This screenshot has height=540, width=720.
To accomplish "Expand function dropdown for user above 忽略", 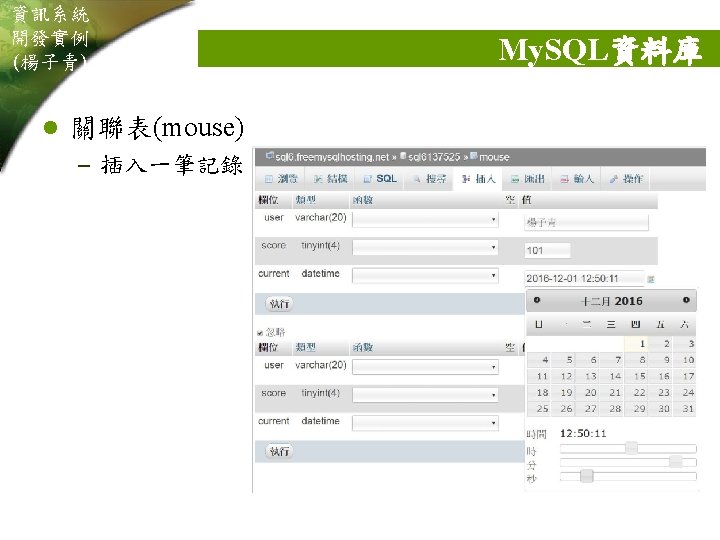I will pyautogui.click(x=425, y=220).
